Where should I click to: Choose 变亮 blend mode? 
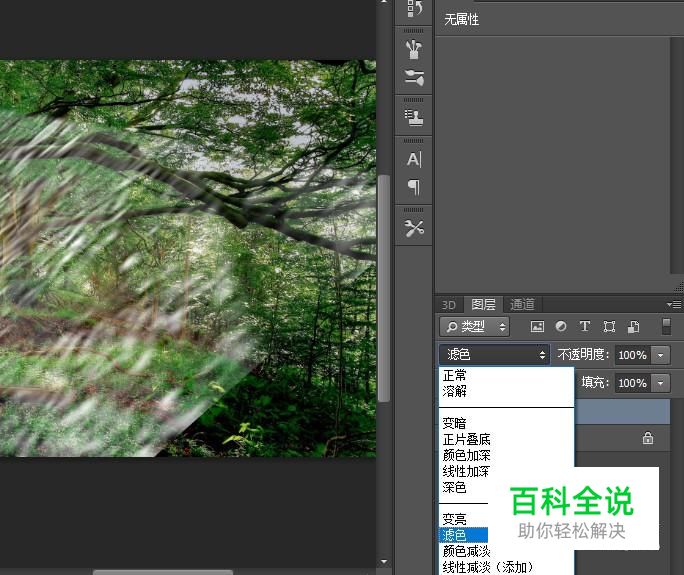[x=464, y=519]
